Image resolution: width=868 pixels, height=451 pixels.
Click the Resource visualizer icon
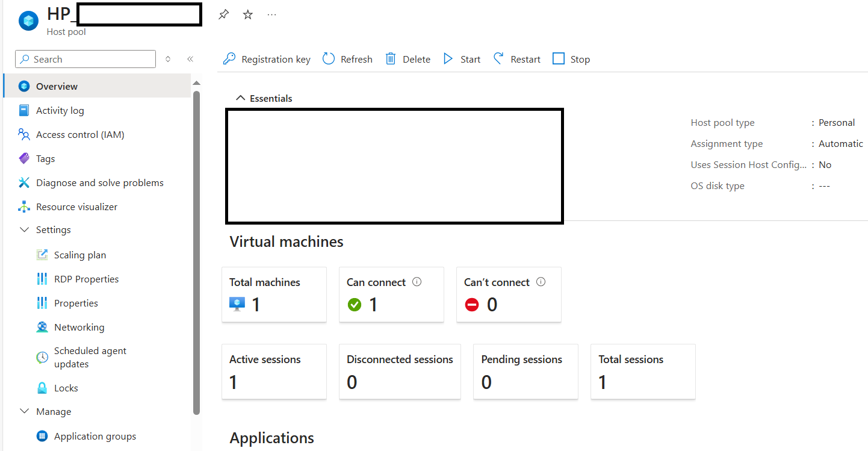pyautogui.click(x=24, y=207)
